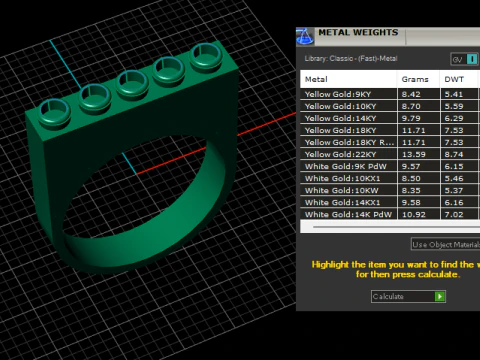Select the White Gold:10KX1 row
This screenshot has width=480, height=360.
pyautogui.click(x=390, y=178)
